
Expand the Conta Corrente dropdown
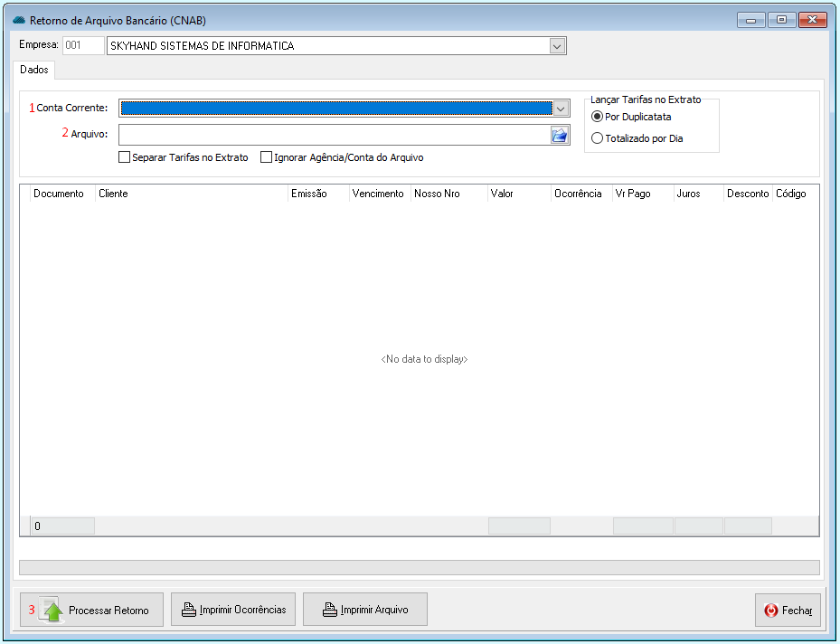pos(561,109)
